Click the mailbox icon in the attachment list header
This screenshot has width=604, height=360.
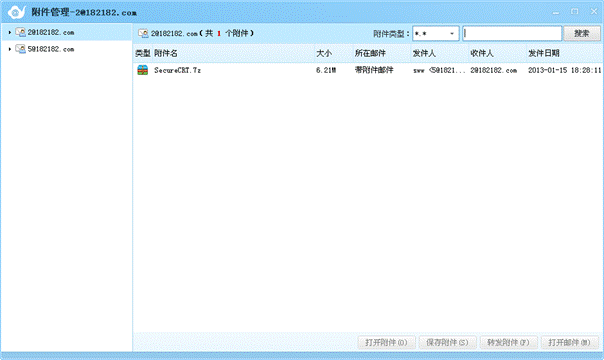coord(143,33)
